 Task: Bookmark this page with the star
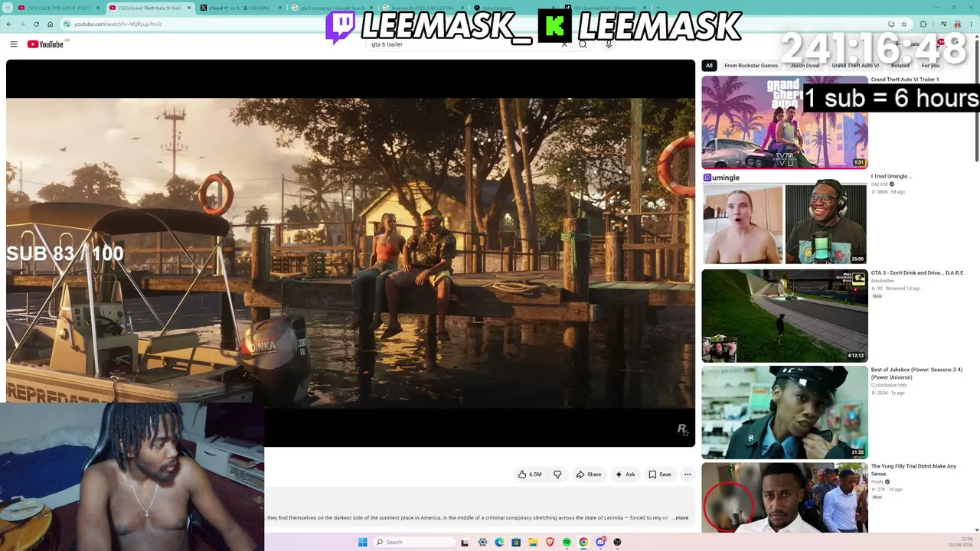(x=904, y=24)
